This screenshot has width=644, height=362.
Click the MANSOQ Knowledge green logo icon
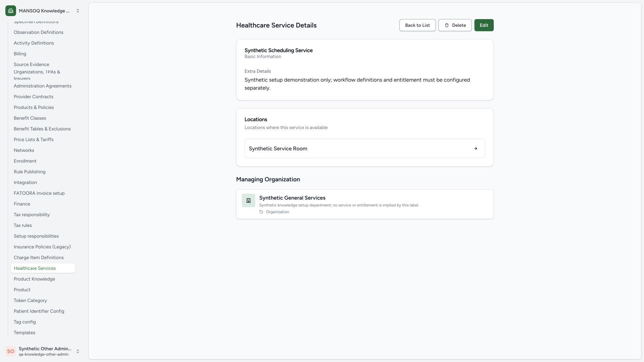(11, 11)
